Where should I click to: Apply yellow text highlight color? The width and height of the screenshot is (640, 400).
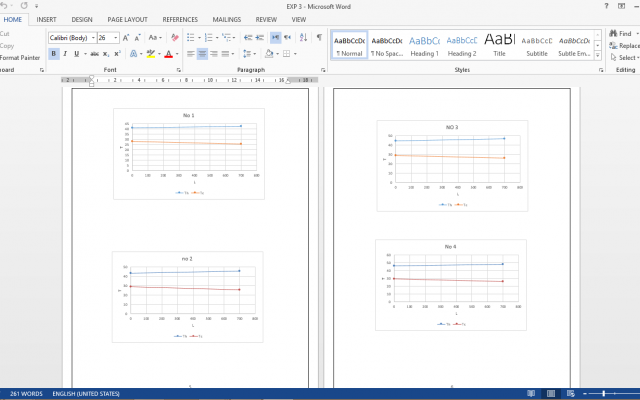pos(151,54)
